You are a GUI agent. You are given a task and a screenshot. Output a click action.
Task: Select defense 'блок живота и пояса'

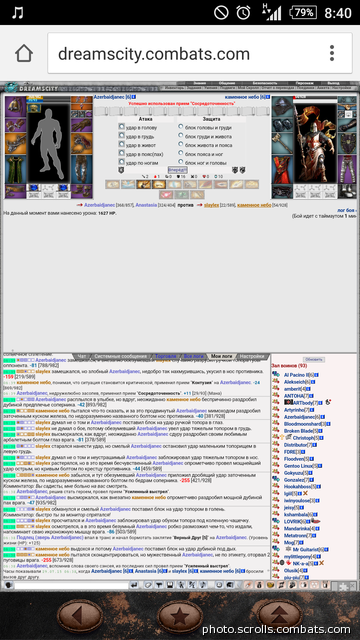[181, 144]
